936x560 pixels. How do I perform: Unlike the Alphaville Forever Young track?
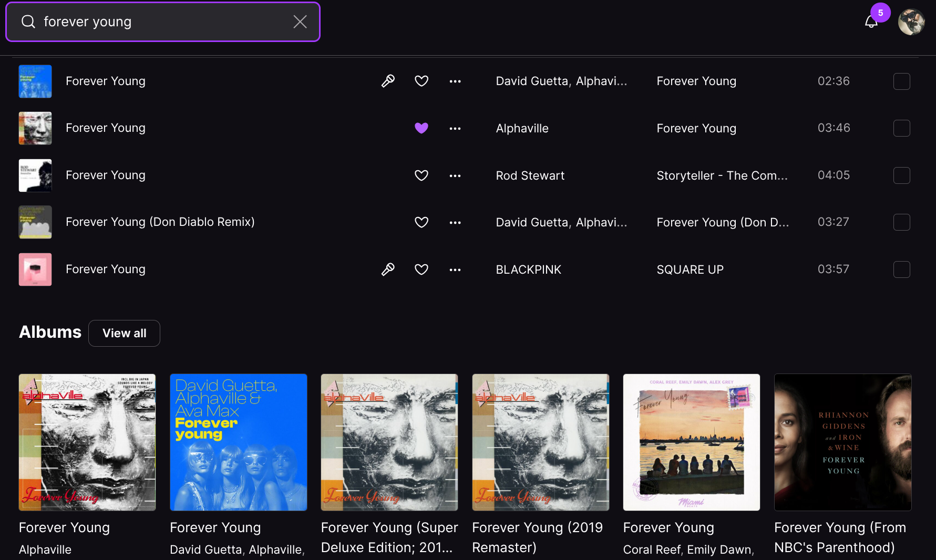[421, 128]
